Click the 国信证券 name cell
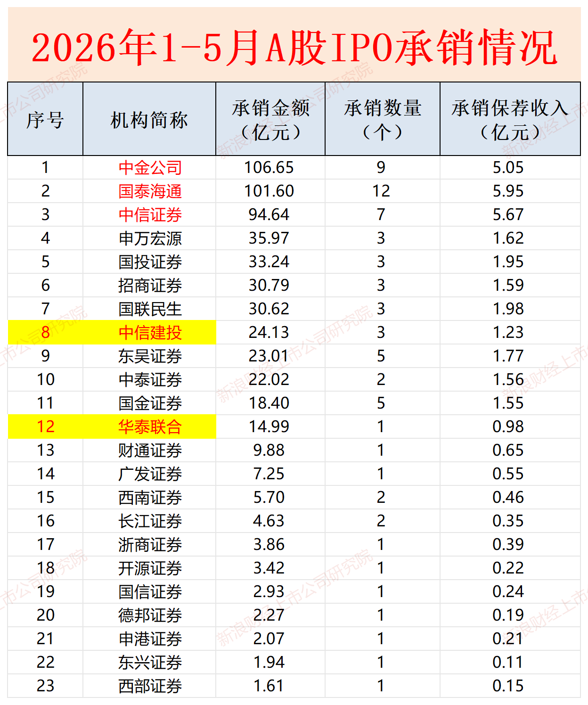588x705 pixels. [149, 592]
